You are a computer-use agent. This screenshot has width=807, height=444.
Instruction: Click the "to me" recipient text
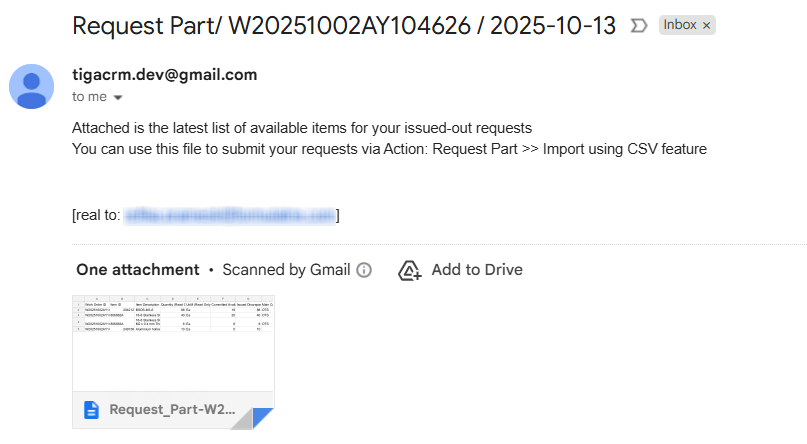tap(89, 97)
